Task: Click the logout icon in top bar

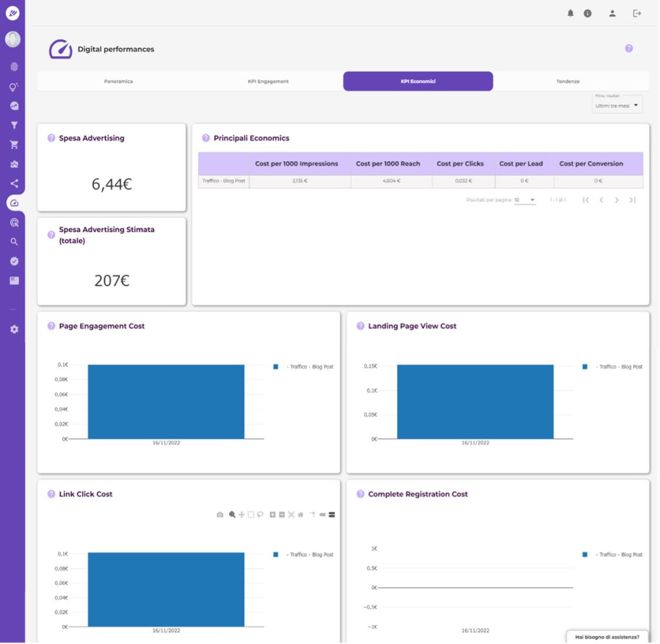Action: (637, 14)
